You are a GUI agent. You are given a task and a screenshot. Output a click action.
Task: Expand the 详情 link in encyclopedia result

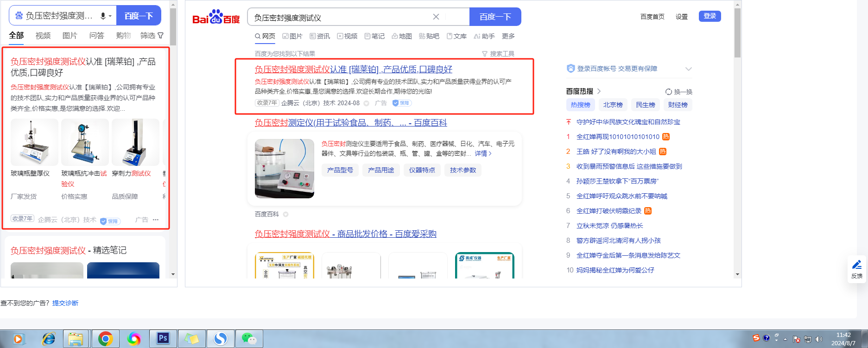[x=483, y=153]
